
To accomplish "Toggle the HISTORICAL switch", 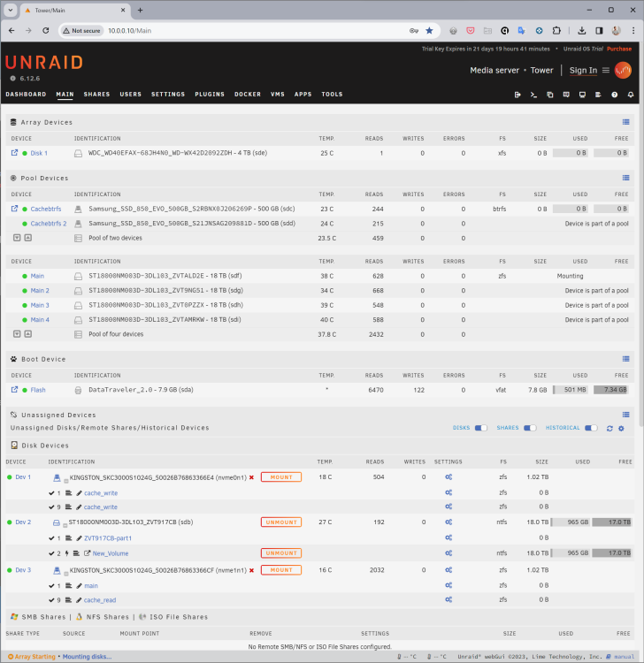I will pyautogui.click(x=591, y=428).
